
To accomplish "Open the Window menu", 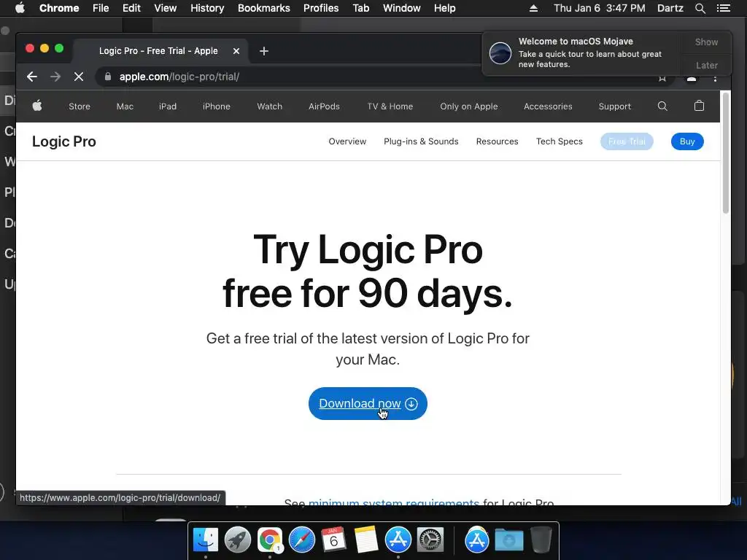I will click(402, 8).
